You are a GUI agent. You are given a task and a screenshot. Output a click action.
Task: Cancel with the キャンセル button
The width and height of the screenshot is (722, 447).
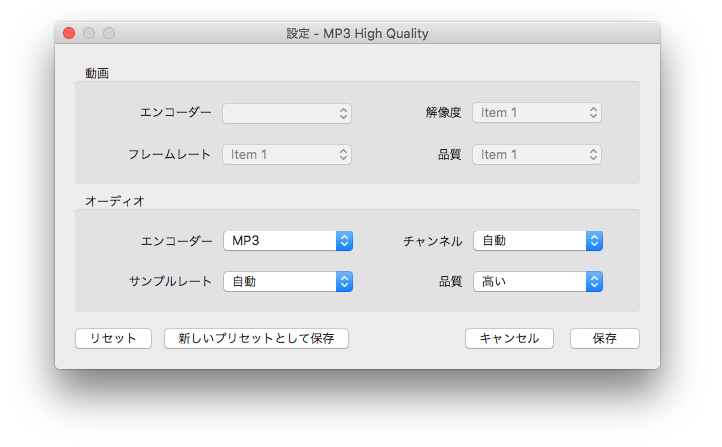[x=509, y=338]
